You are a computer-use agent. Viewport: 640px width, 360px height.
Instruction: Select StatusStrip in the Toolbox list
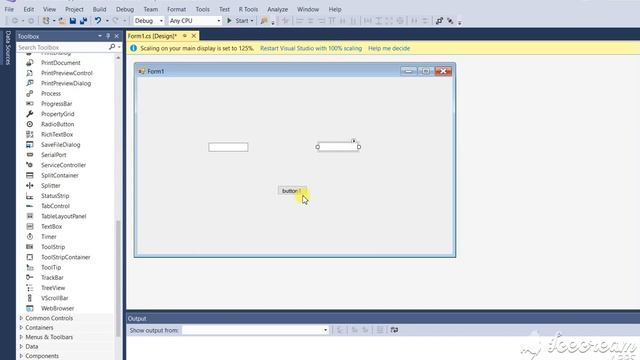coord(55,196)
